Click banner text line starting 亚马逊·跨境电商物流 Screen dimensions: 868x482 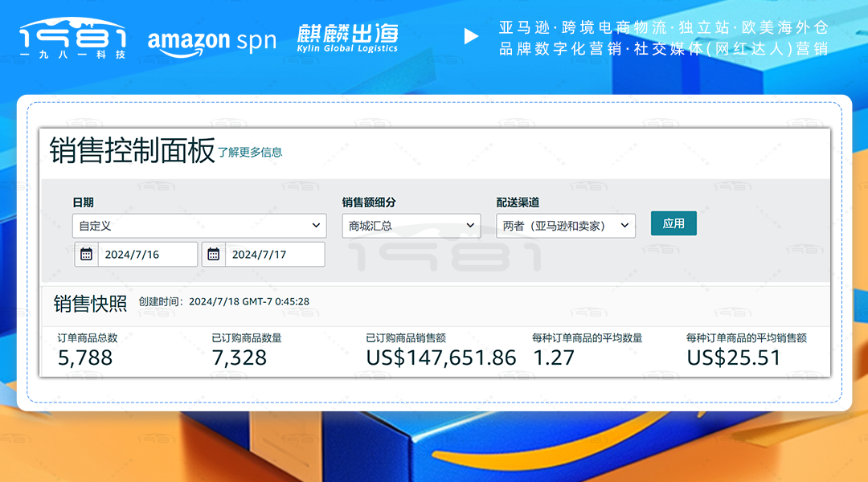pyautogui.click(x=664, y=27)
